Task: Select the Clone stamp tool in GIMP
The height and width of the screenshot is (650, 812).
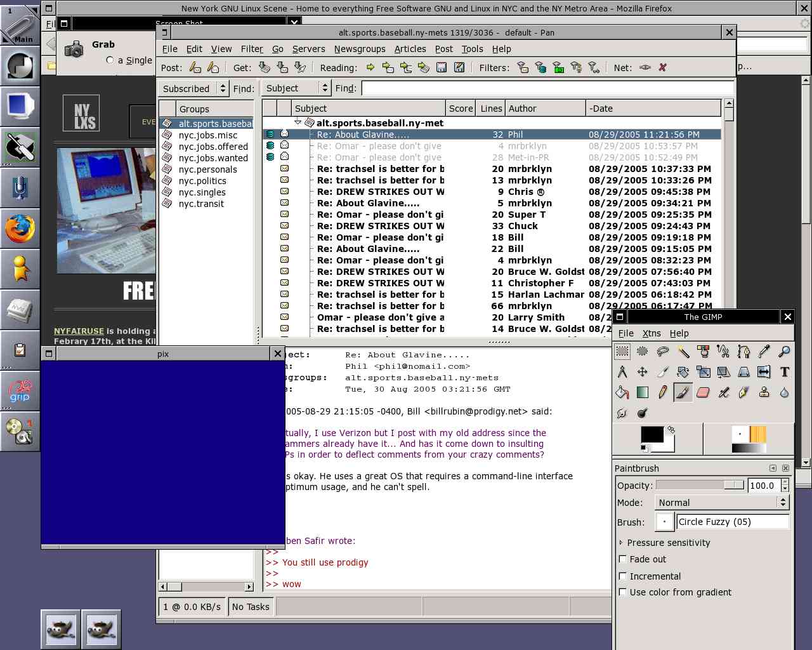Action: coord(764,392)
